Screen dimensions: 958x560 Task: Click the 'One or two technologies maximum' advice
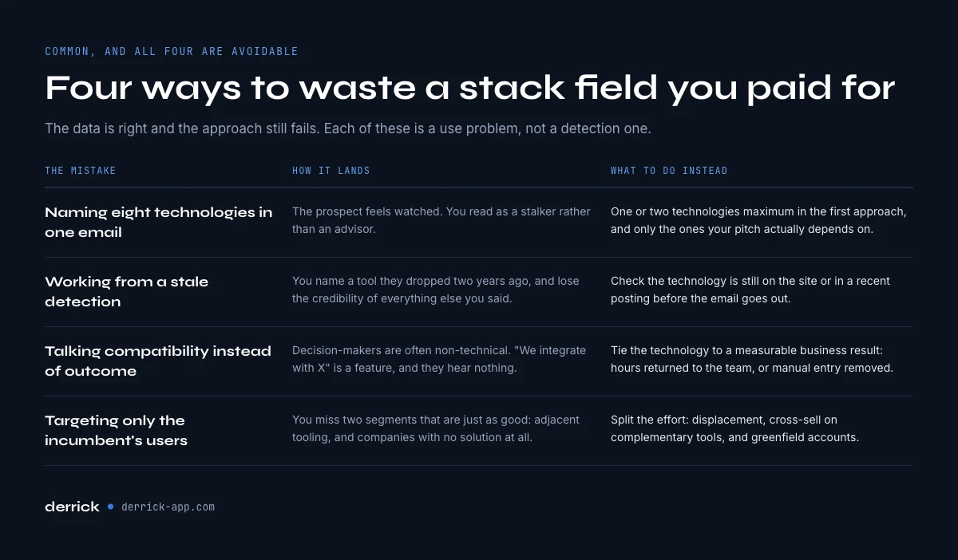[758, 220]
